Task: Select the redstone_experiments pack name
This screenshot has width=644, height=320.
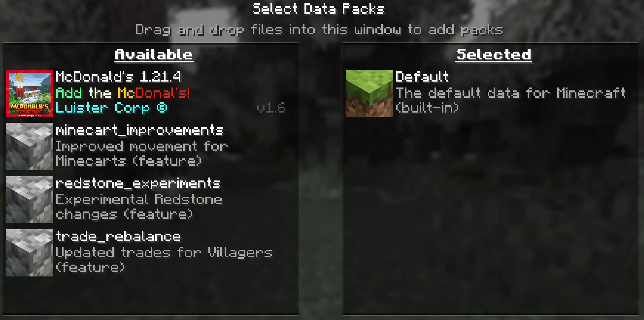Action: (x=138, y=183)
